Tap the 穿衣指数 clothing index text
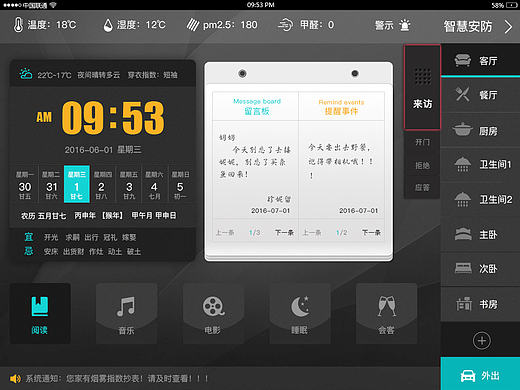The height and width of the screenshot is (390, 520). 153,75
